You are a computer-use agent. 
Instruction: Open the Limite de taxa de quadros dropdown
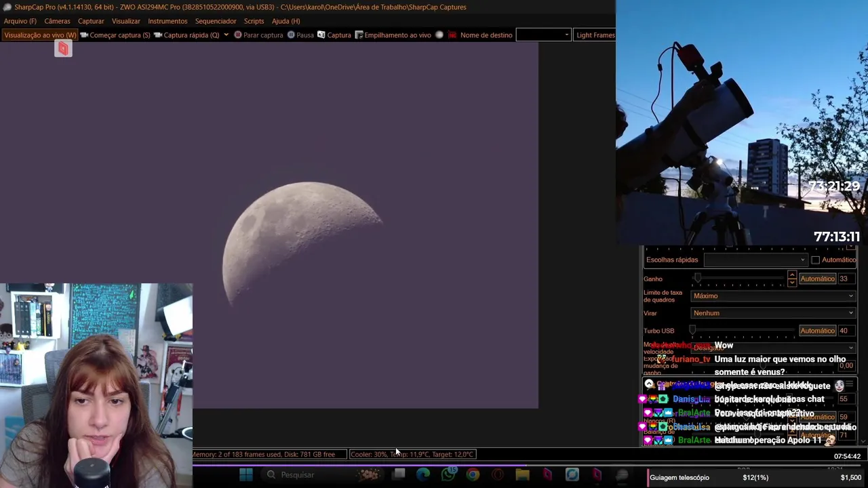[x=774, y=296]
